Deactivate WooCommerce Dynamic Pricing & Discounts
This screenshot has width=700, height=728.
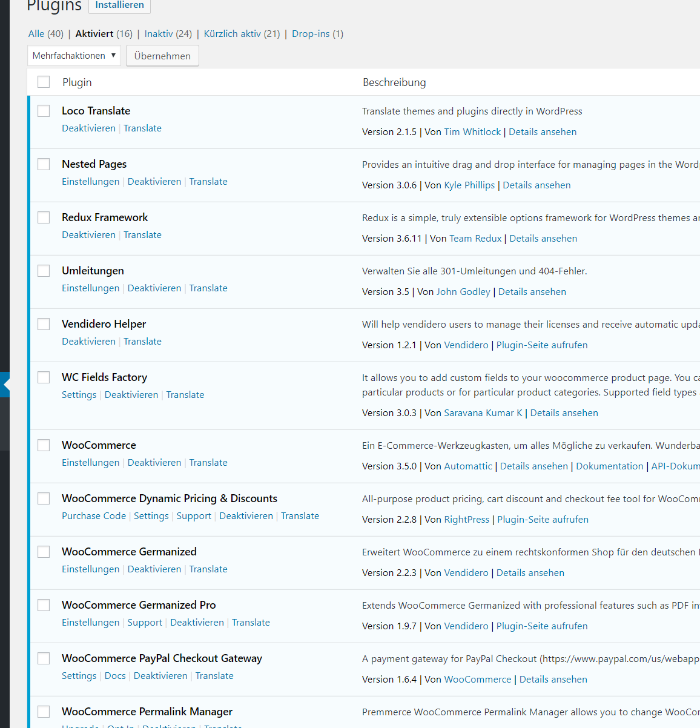point(246,516)
